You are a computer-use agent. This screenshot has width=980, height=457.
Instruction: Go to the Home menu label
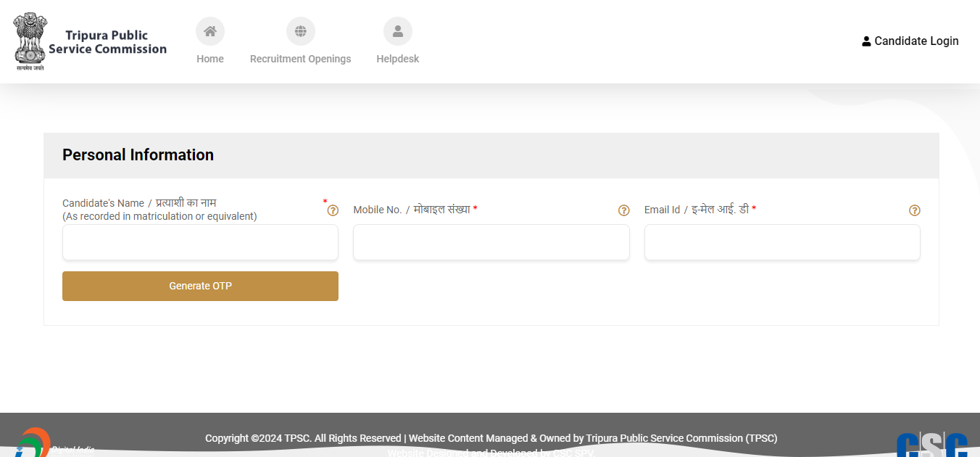[x=210, y=59]
